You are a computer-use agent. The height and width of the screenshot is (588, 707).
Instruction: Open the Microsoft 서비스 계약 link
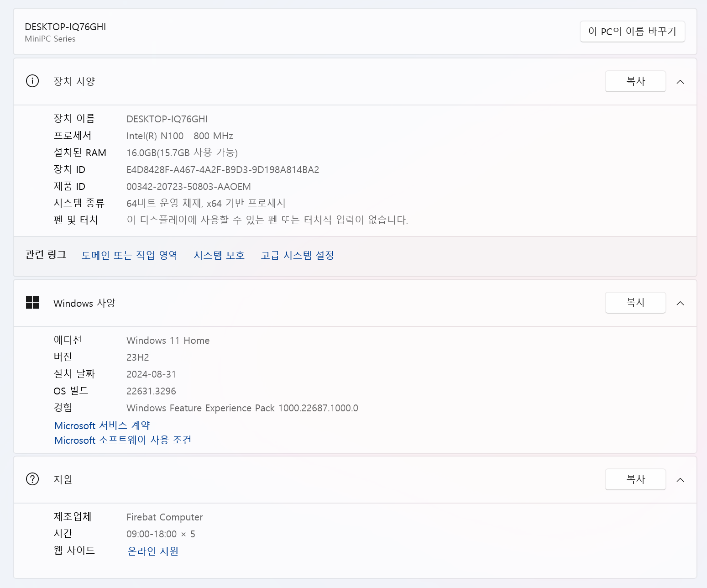click(102, 425)
